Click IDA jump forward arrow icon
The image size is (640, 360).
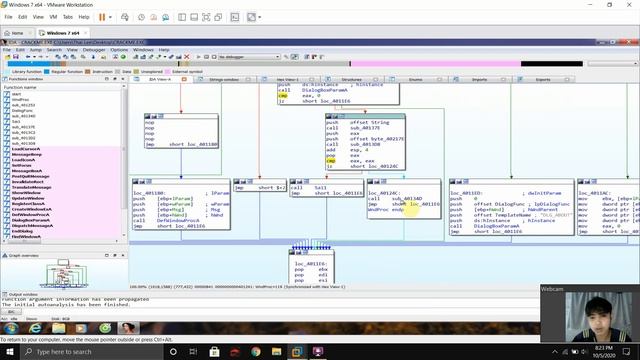[x=41, y=57]
